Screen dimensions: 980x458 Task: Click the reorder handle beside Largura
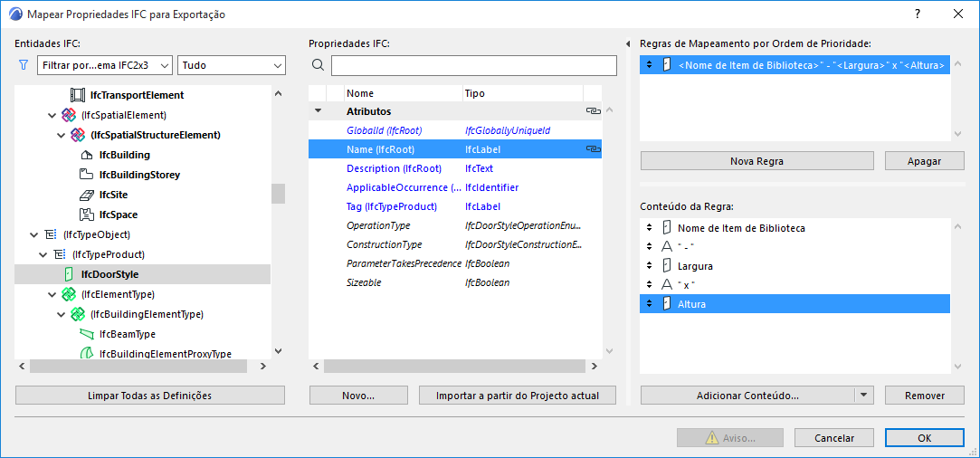(648, 266)
